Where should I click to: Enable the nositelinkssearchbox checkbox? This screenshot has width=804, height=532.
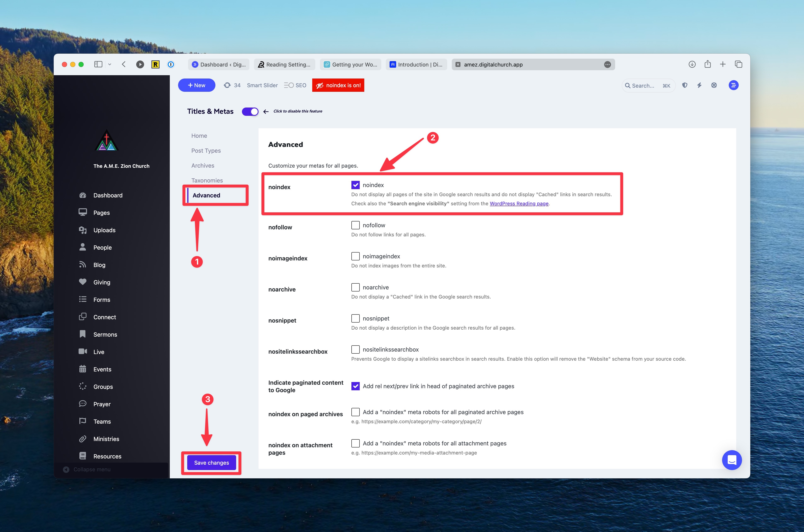point(356,349)
